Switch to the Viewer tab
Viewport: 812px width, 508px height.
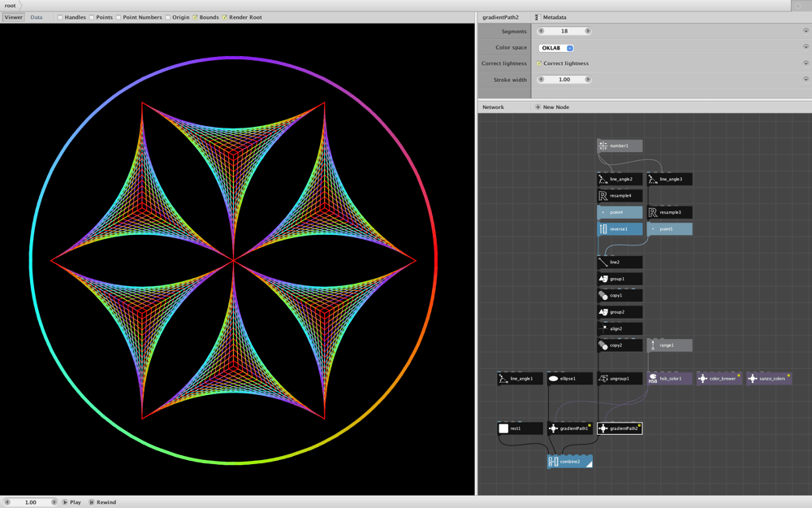14,17
